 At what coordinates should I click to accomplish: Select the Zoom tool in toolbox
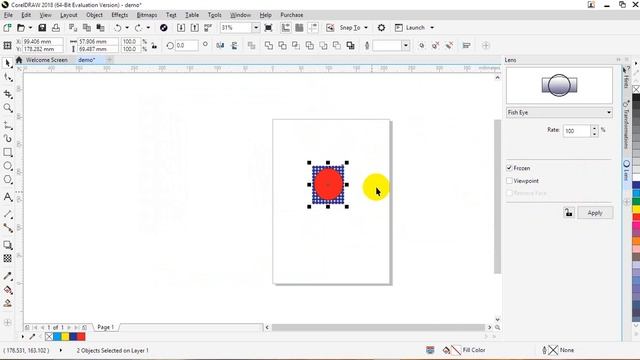[x=7, y=108]
